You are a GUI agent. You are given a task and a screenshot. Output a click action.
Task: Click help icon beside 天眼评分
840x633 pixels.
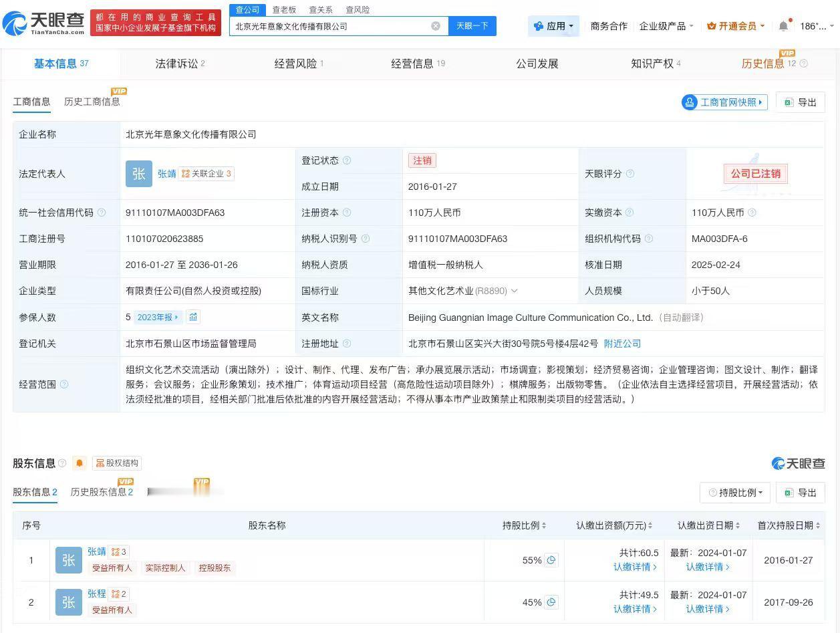[x=629, y=174]
